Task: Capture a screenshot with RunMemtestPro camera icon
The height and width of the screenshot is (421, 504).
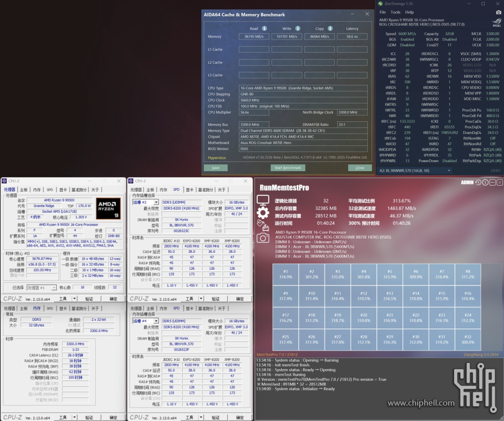Action: tap(263, 238)
